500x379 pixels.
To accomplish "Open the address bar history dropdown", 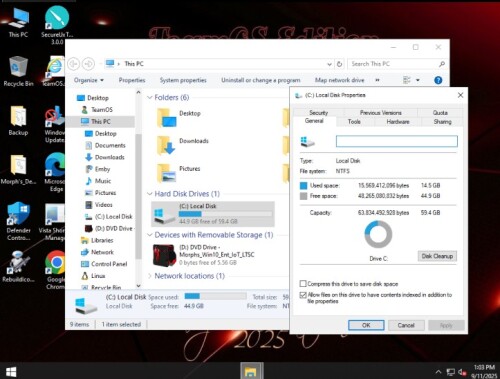I will 329,64.
